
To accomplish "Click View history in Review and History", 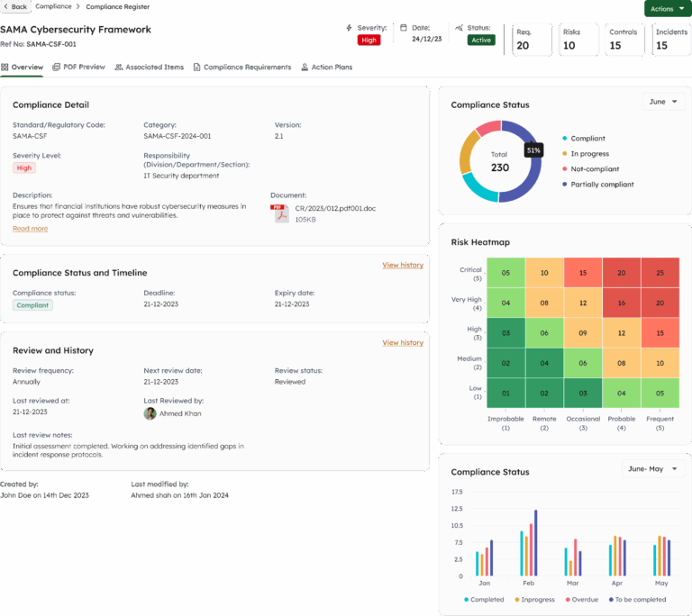I will (403, 342).
